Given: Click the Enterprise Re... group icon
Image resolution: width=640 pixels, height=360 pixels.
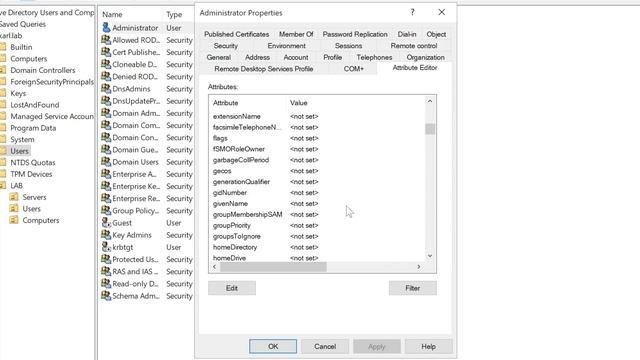Looking at the screenshot, I should (x=106, y=198).
